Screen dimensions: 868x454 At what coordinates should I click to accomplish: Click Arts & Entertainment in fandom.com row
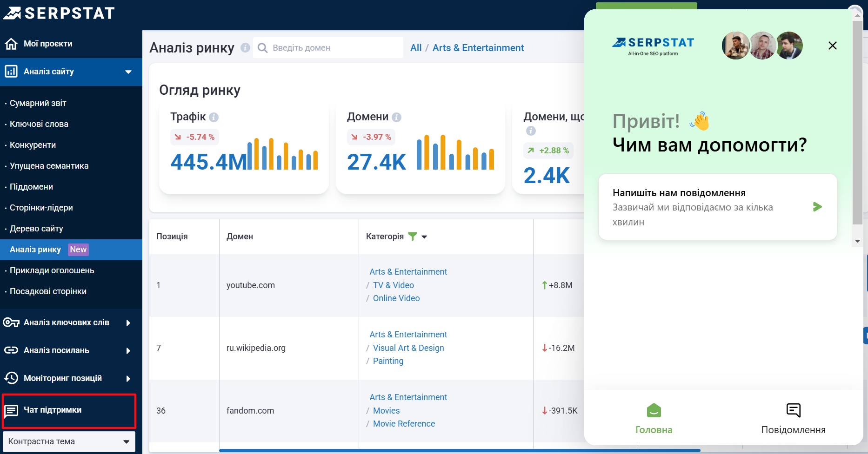click(408, 397)
